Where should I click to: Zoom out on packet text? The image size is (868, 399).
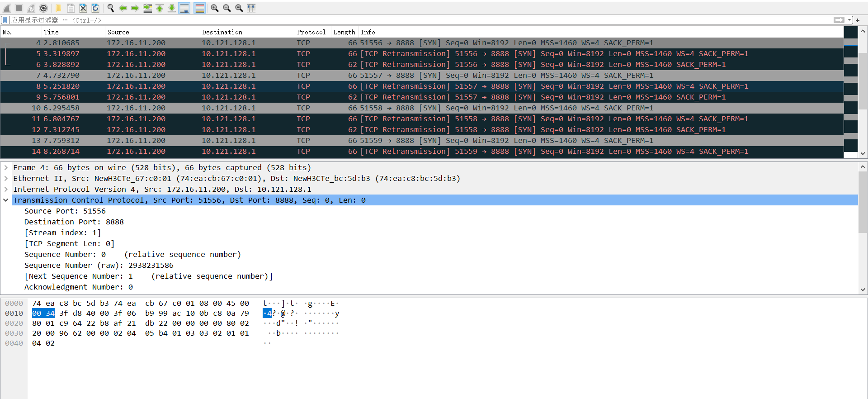[x=227, y=8]
